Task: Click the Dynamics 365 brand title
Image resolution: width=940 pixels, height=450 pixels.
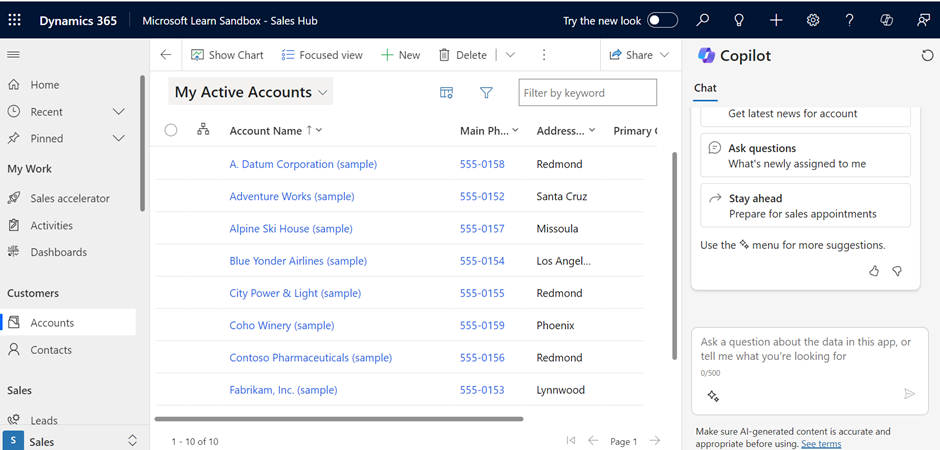Action: point(78,20)
